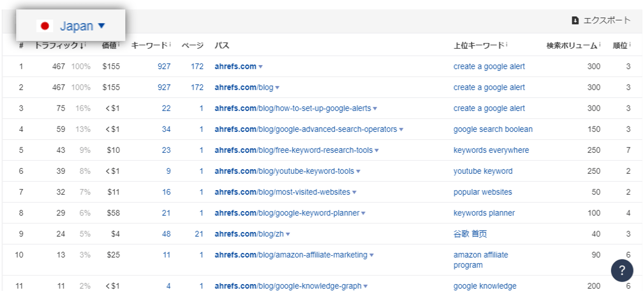Expand dropdown arrow beside ahrefs.com/blog path
The height and width of the screenshot is (293, 644).
click(x=277, y=88)
